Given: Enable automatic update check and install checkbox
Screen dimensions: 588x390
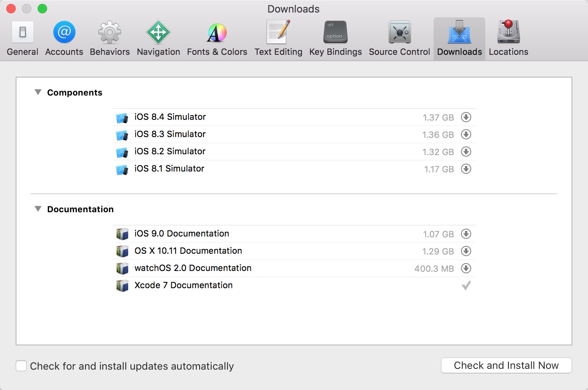Looking at the screenshot, I should tap(21, 366).
